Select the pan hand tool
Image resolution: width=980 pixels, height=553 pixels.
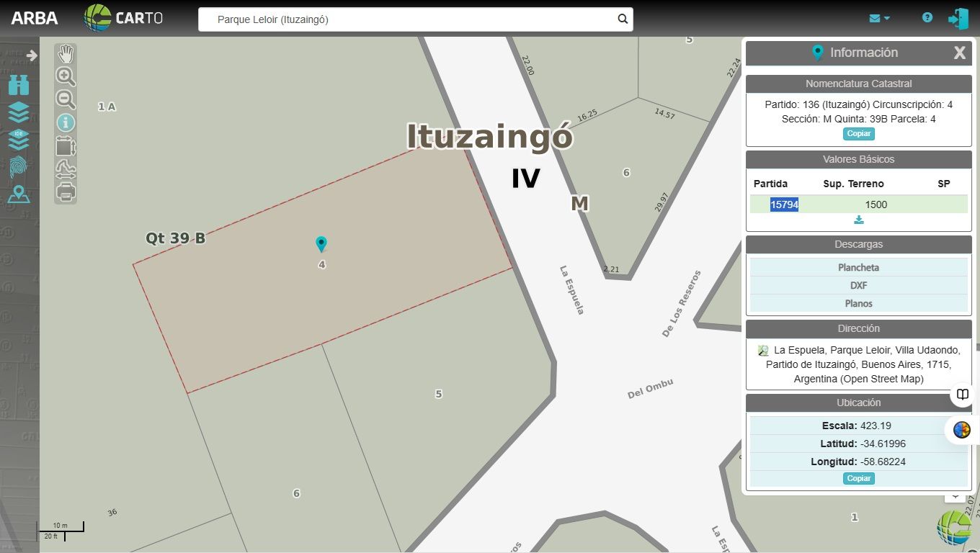(66, 54)
